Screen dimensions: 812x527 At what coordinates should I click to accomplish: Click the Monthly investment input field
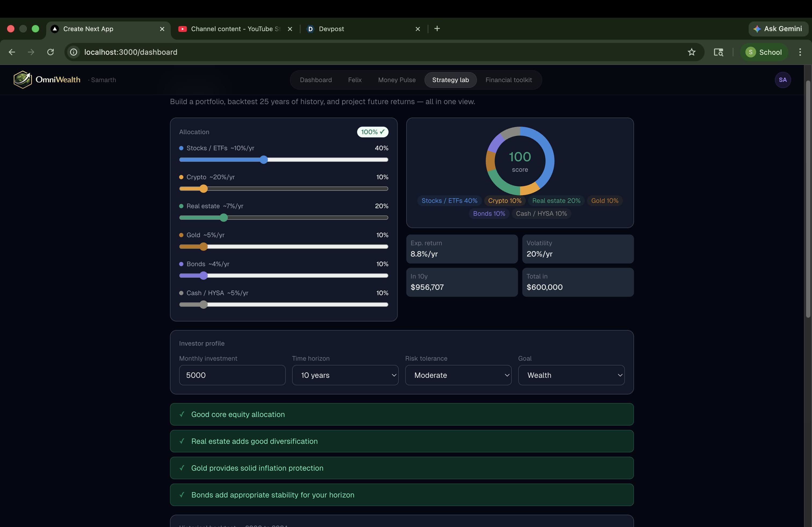tap(232, 375)
